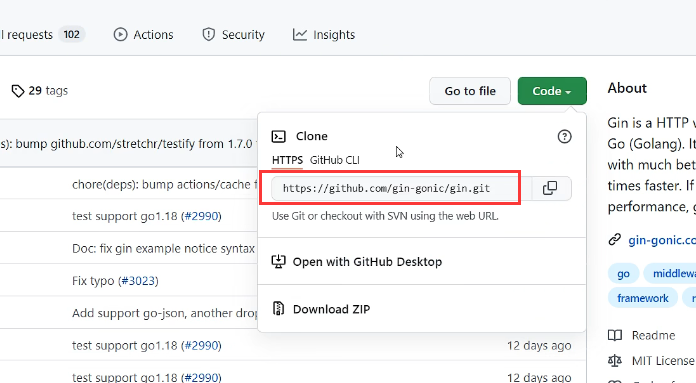Open the Readme link
Screen dimensions: 696x383
[x=653, y=335]
